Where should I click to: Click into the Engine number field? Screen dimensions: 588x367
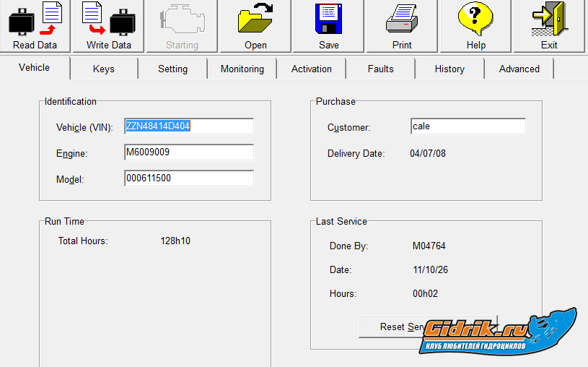tap(189, 152)
